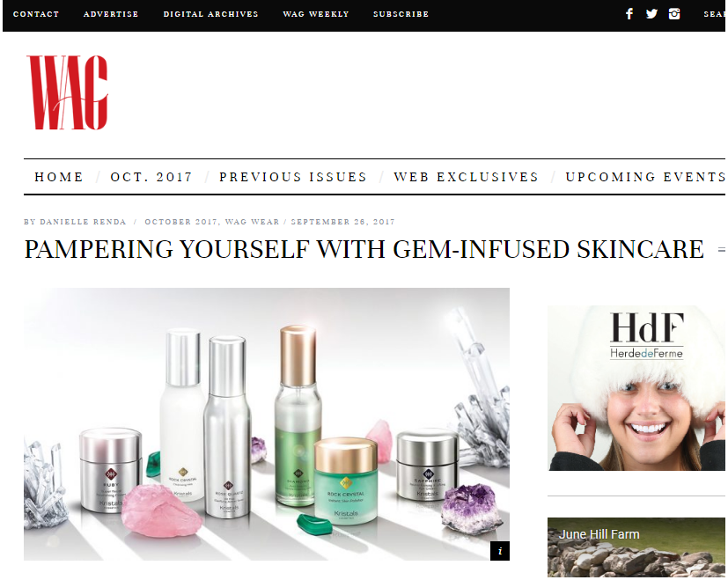Click the Subscribe link

click(x=401, y=14)
